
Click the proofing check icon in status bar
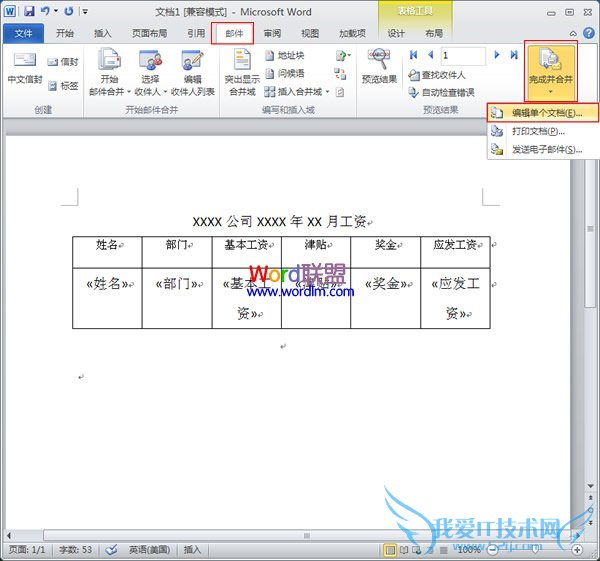click(111, 550)
